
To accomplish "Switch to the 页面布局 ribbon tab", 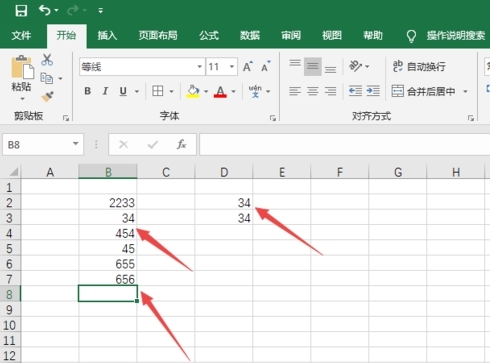I will pyautogui.click(x=158, y=35).
